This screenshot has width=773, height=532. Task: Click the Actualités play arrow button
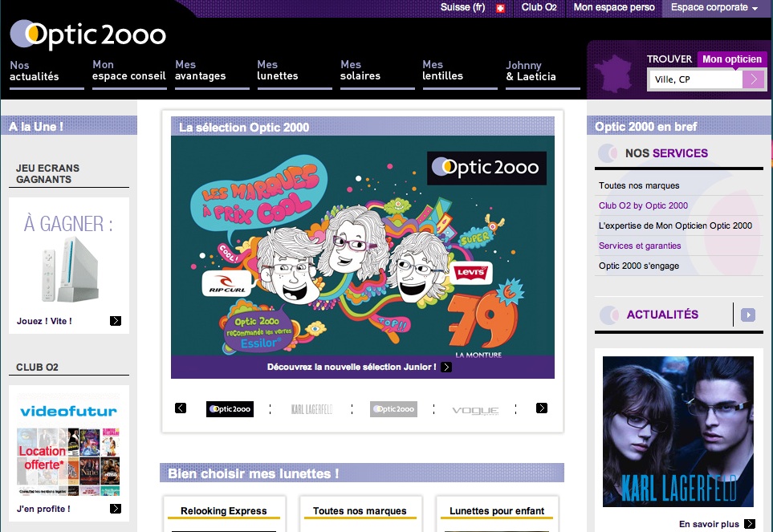(x=748, y=315)
